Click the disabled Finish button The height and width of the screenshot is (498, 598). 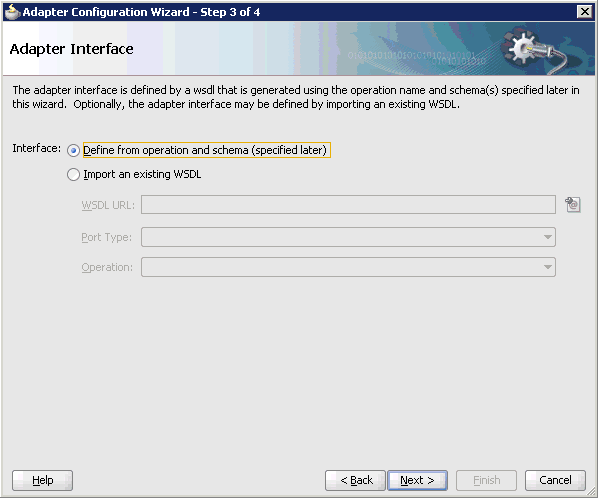[487, 480]
